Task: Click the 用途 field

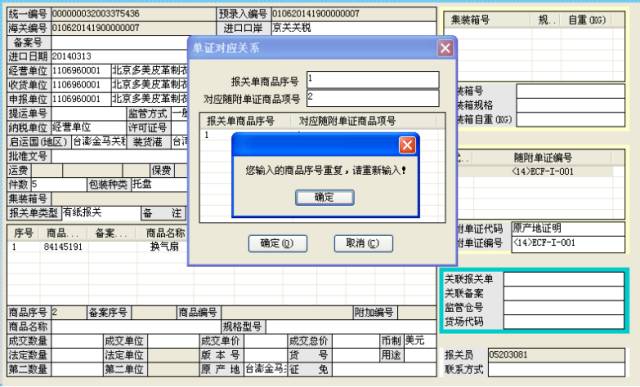Action: (x=420, y=355)
